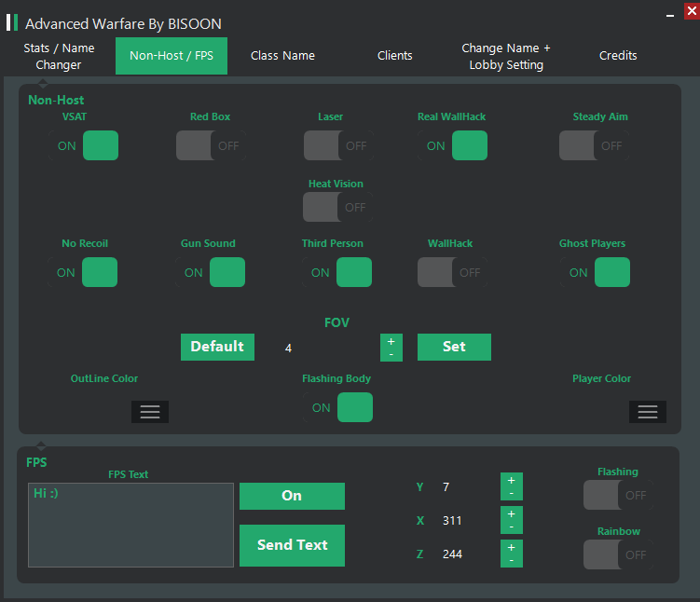The image size is (700, 602).
Task: Click the FOV Default button
Action: pyautogui.click(x=217, y=347)
